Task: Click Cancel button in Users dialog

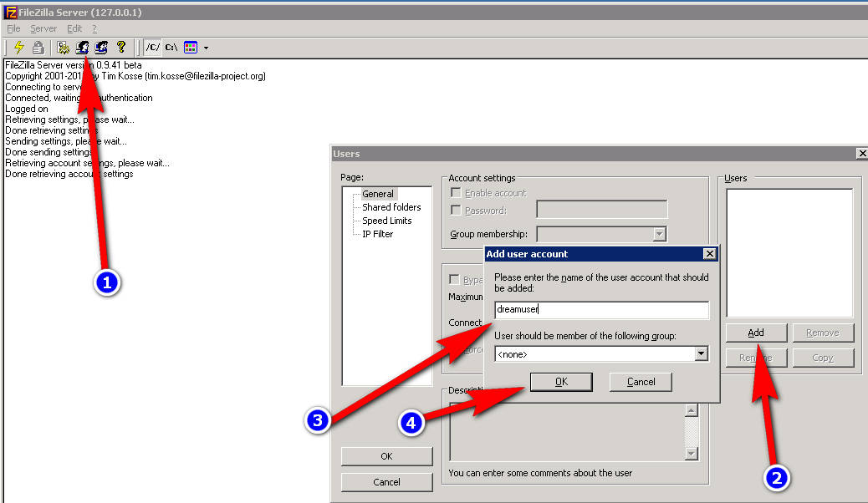Action: [x=386, y=482]
